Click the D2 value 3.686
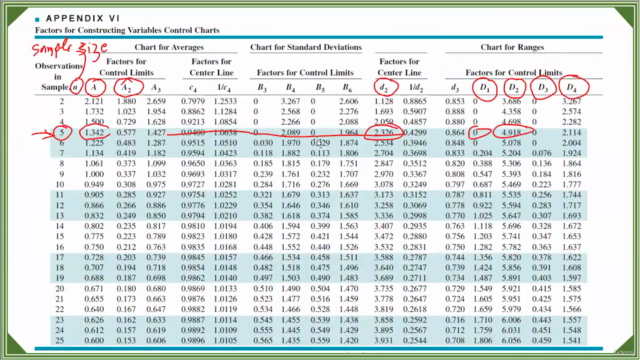 point(511,101)
